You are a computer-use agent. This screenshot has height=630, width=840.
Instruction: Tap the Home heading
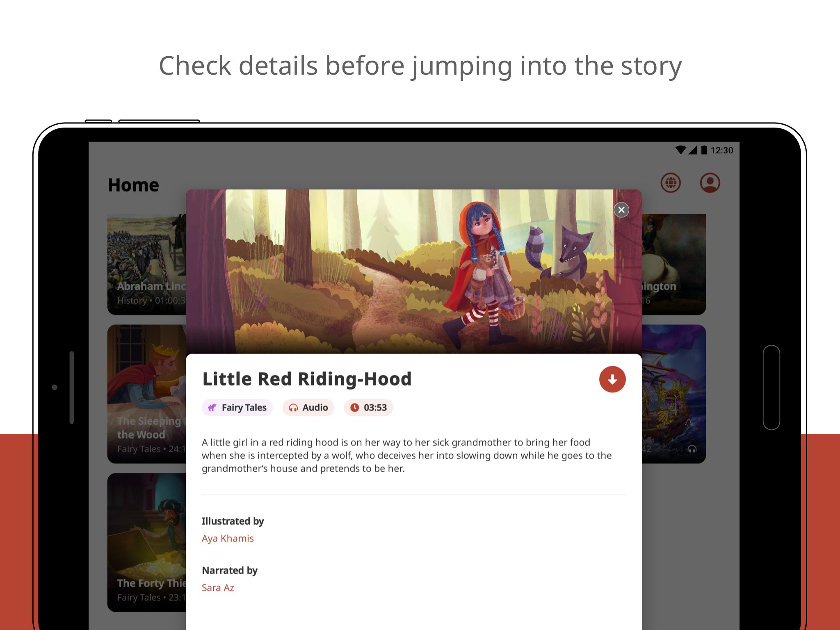(133, 185)
